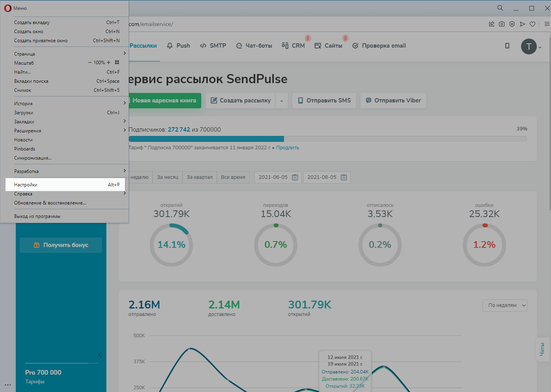Select the 'Все время' period filter

click(233, 177)
